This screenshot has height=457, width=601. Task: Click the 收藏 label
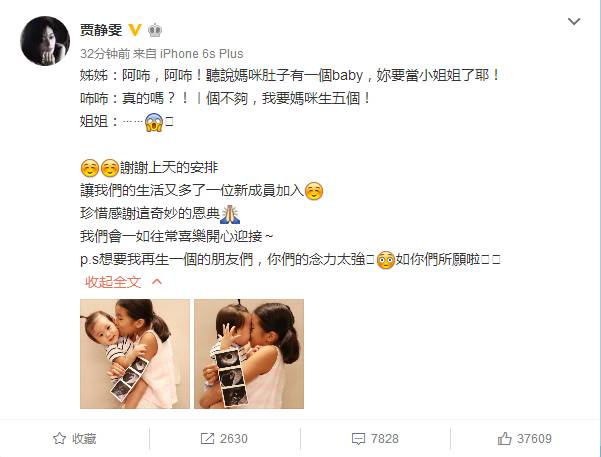point(84,439)
